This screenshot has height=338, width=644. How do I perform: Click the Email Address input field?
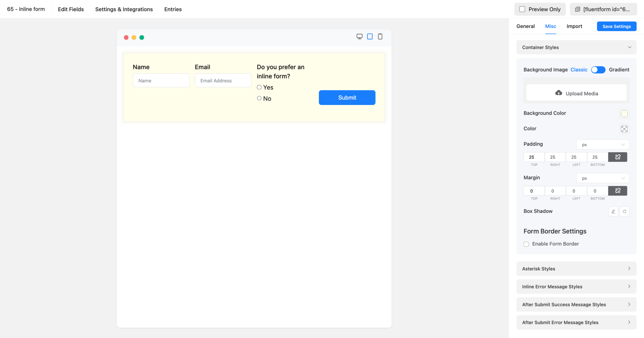[223, 80]
